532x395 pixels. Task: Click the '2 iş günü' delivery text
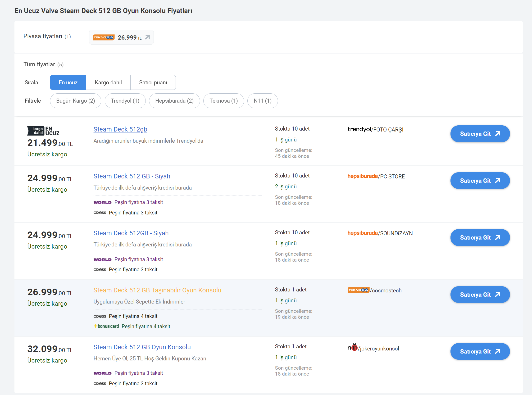click(286, 187)
